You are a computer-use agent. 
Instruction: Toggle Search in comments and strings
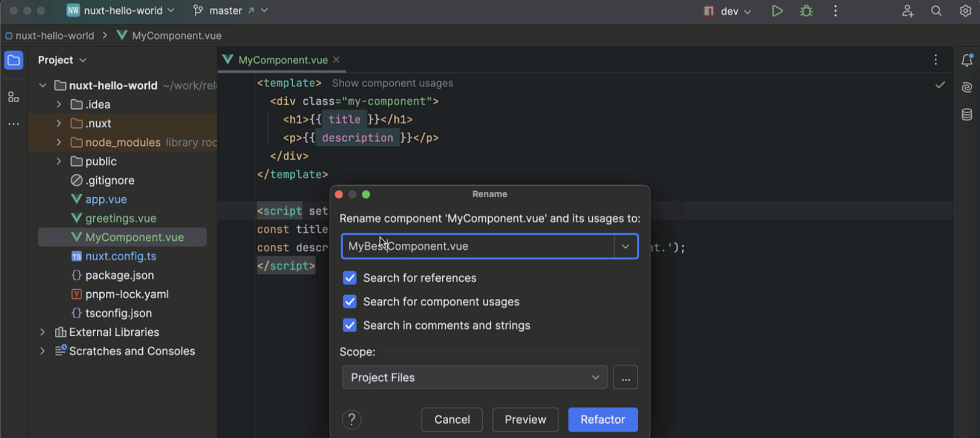(350, 325)
